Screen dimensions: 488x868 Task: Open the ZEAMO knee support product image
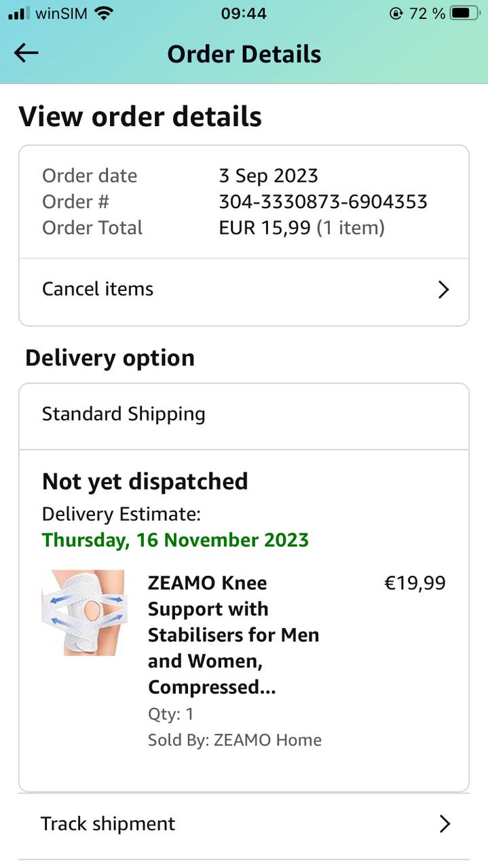pyautogui.click(x=83, y=612)
